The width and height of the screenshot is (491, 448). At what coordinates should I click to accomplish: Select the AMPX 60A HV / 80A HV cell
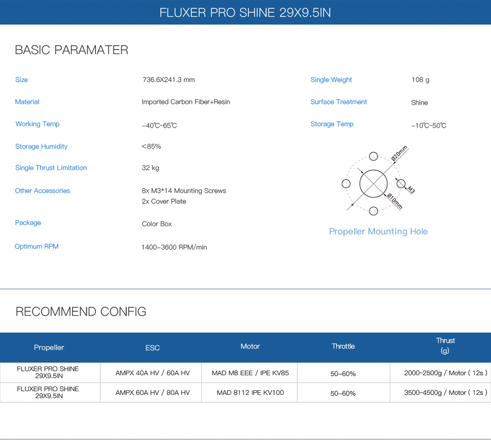point(152,392)
